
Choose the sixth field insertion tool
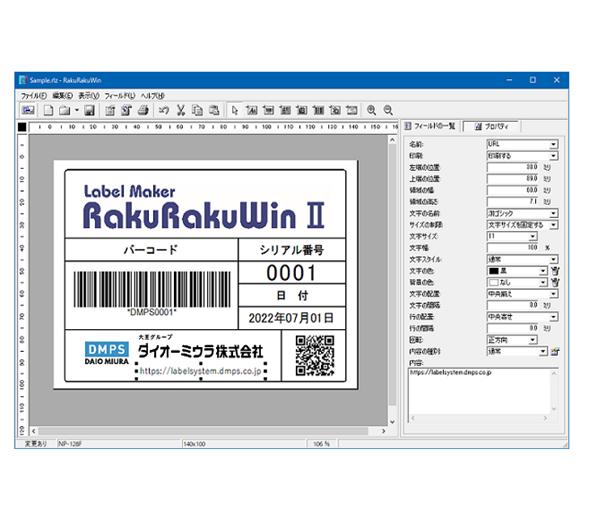(x=335, y=110)
